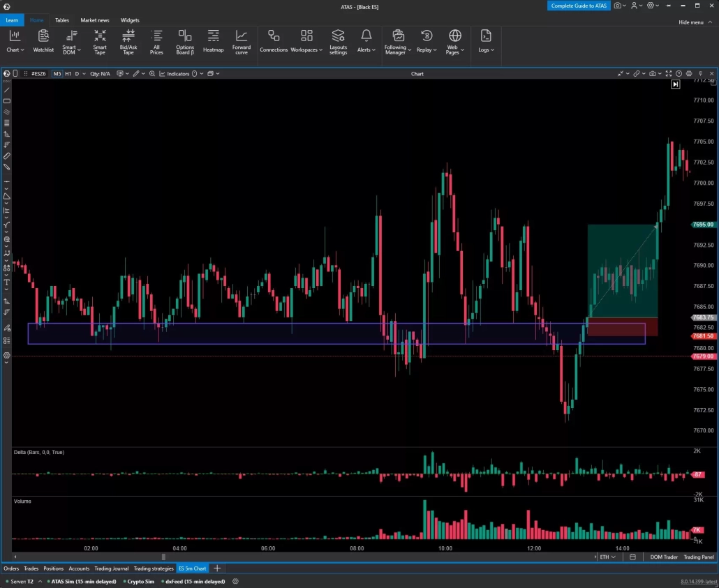This screenshot has width=719, height=588.
Task: Click the Indicators button
Action: pos(175,74)
